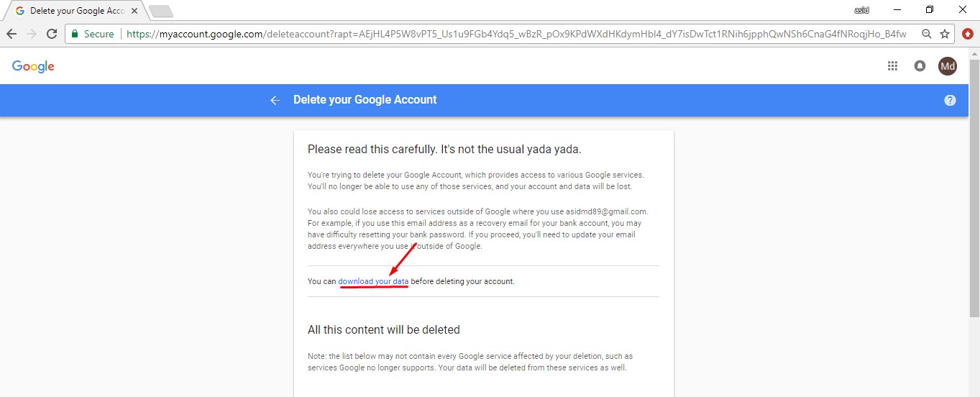Image resolution: width=980 pixels, height=397 pixels.
Task: Open the Google apps grid
Action: (892, 66)
